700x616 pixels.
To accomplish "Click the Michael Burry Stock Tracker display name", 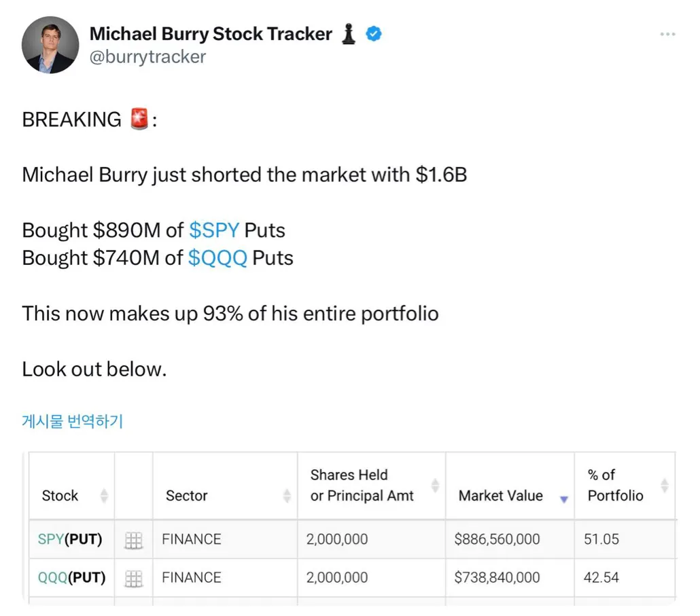I will point(211,33).
